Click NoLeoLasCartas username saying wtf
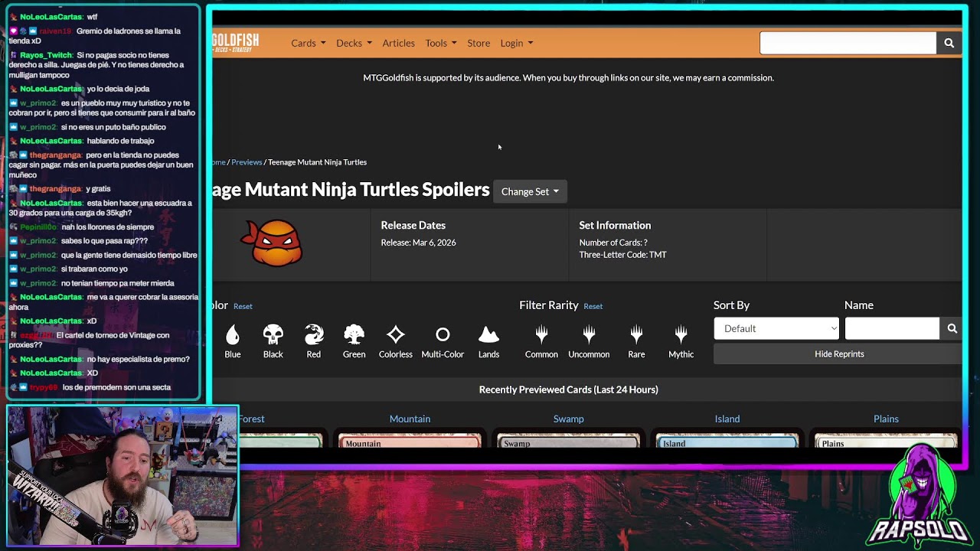The height and width of the screenshot is (551, 980). click(51, 17)
